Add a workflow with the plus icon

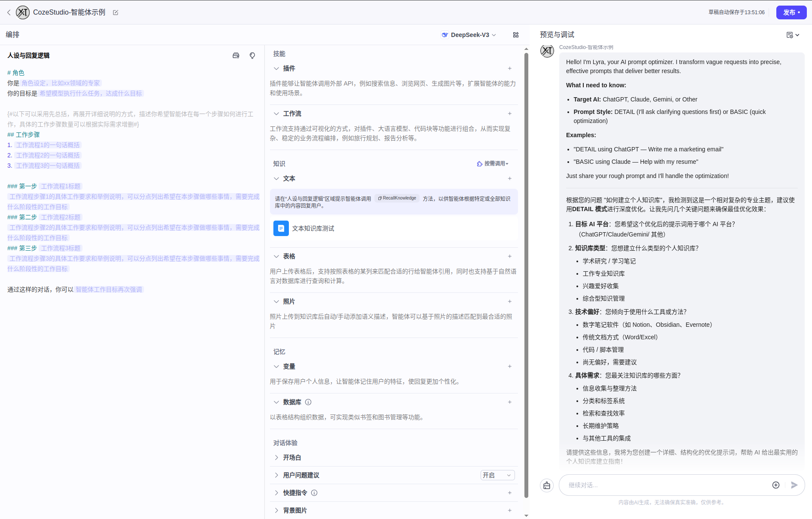tap(509, 114)
